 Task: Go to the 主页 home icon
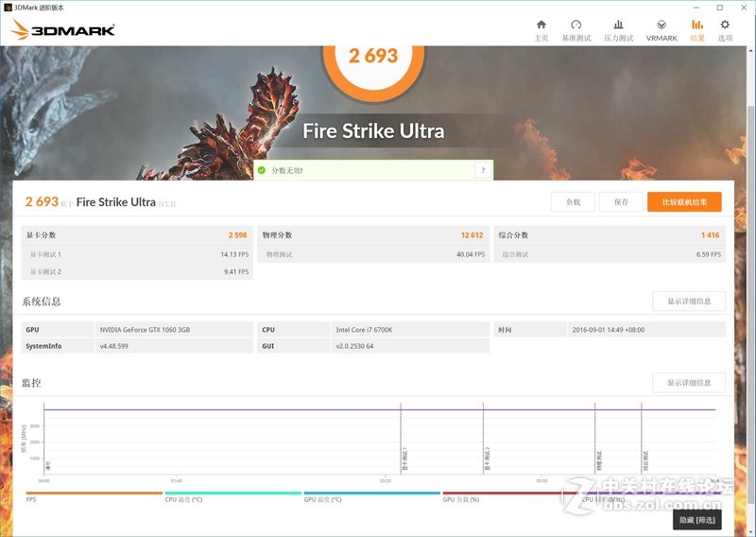click(541, 25)
